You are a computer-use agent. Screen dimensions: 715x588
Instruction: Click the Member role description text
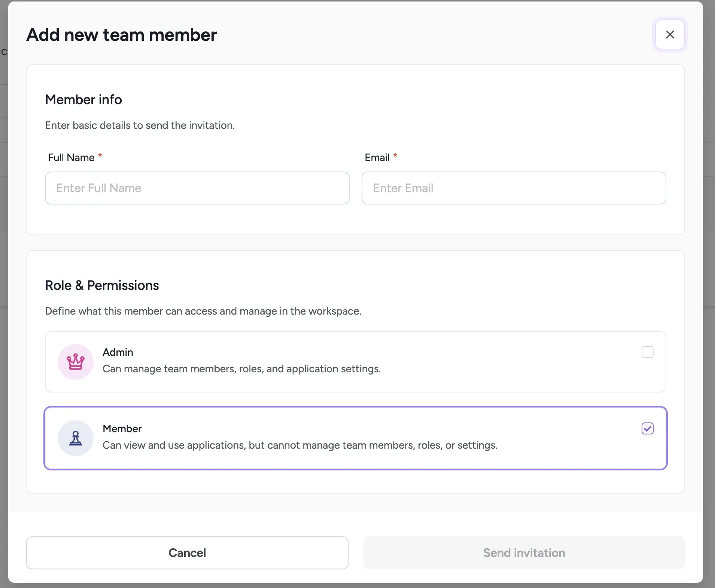(x=299, y=445)
